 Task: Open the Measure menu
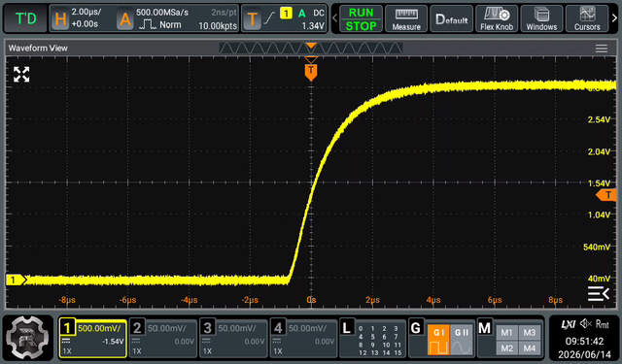pos(406,19)
